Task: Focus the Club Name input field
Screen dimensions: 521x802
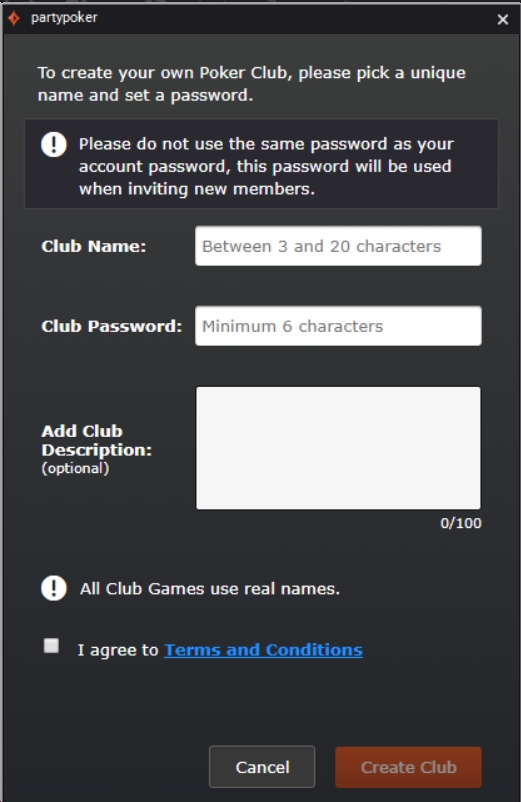Action: pos(338,246)
